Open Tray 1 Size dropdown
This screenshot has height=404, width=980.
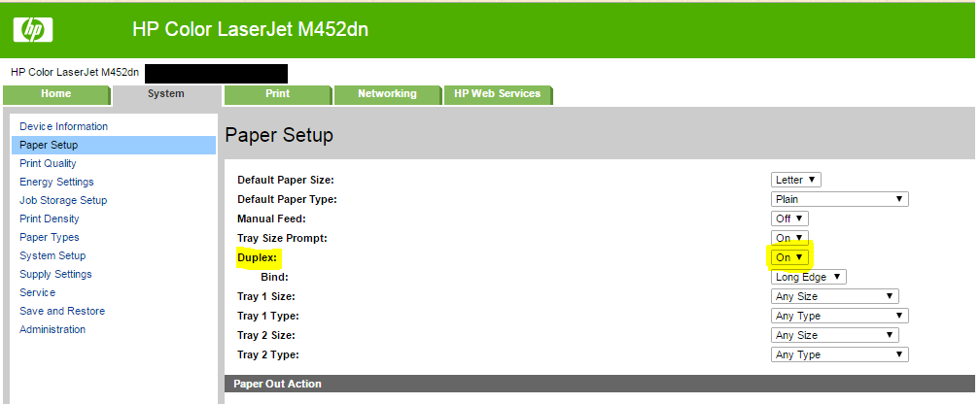(x=834, y=296)
